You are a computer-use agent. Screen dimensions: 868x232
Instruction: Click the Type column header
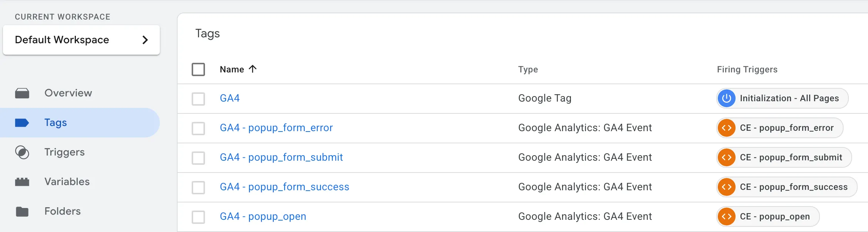pos(528,69)
